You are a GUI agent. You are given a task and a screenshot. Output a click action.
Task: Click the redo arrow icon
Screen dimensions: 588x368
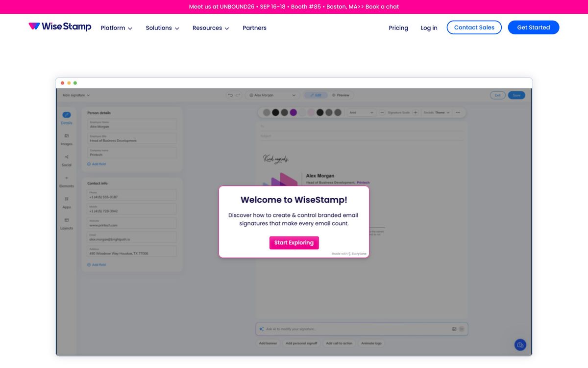[x=238, y=95]
